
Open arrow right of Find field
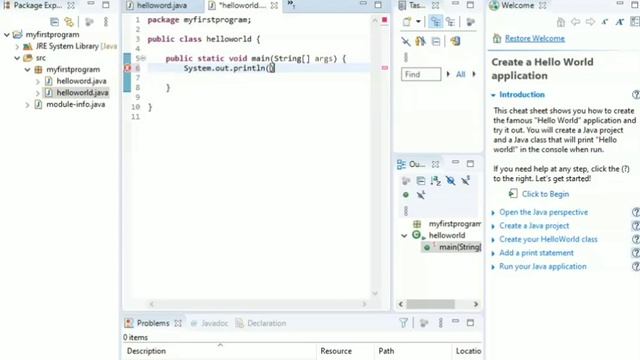tap(448, 74)
